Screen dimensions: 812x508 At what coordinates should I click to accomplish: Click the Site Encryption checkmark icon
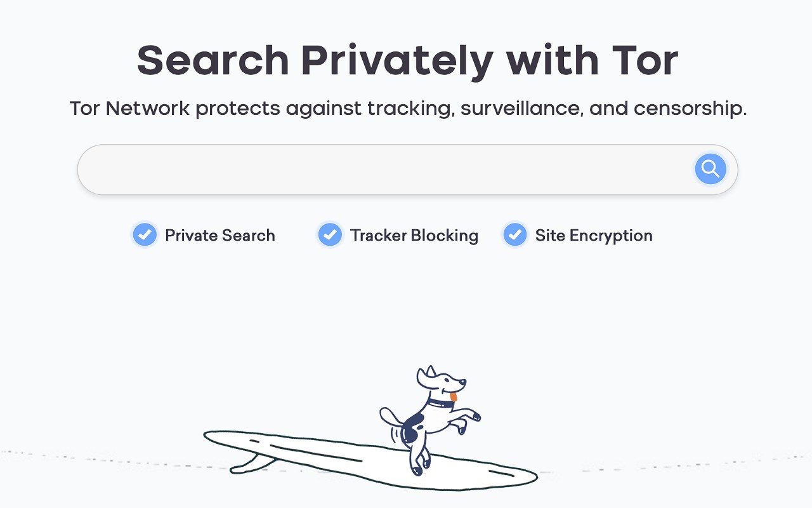click(x=514, y=235)
